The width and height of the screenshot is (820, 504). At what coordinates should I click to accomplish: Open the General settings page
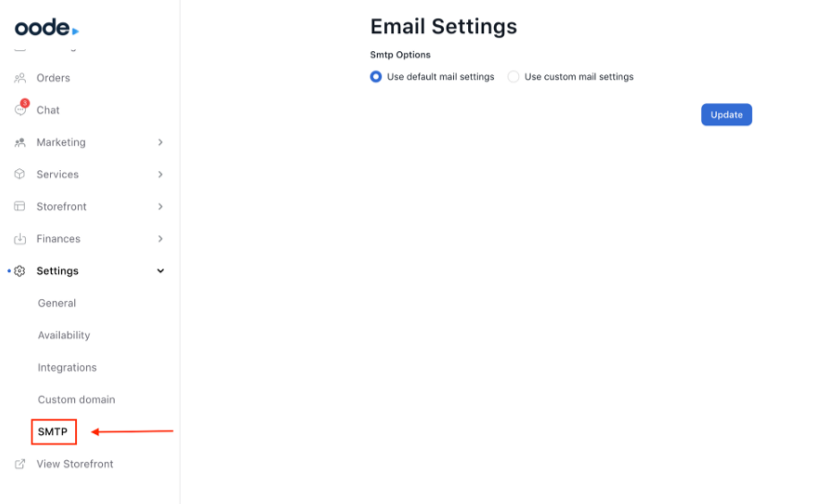coord(57,303)
